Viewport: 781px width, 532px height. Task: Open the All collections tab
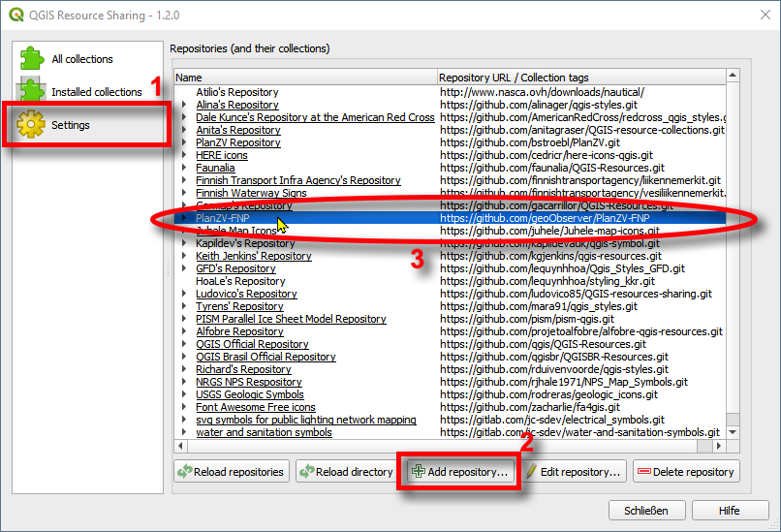tap(87, 59)
